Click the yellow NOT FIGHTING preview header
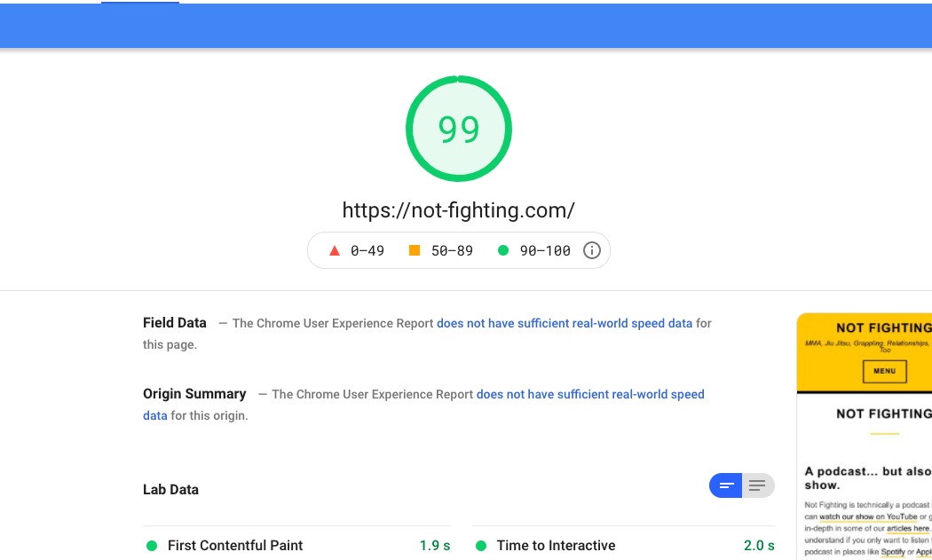 pyautogui.click(x=883, y=328)
